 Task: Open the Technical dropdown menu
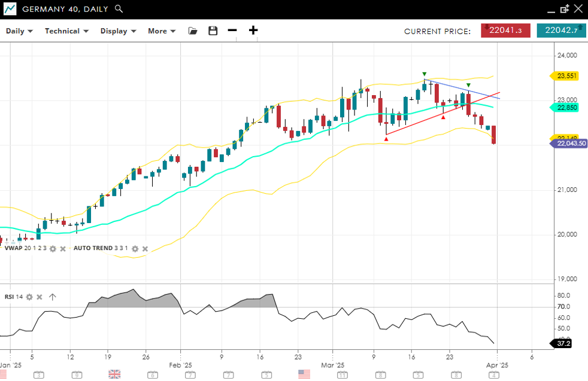click(66, 31)
